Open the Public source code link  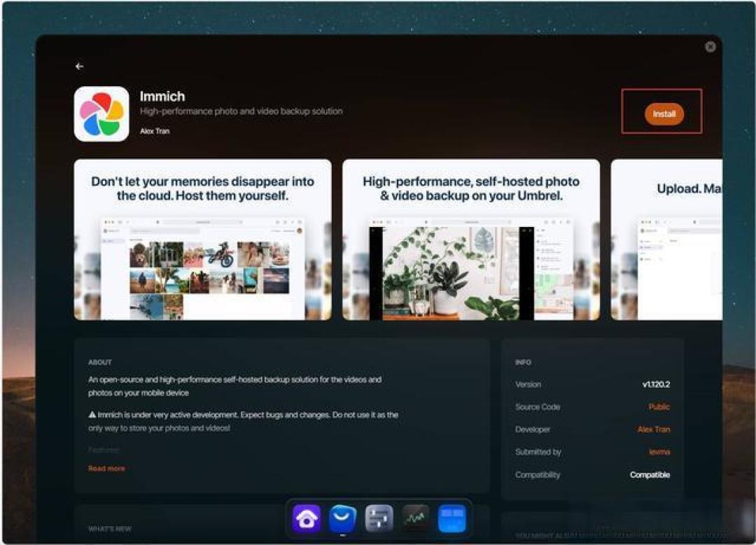click(659, 406)
